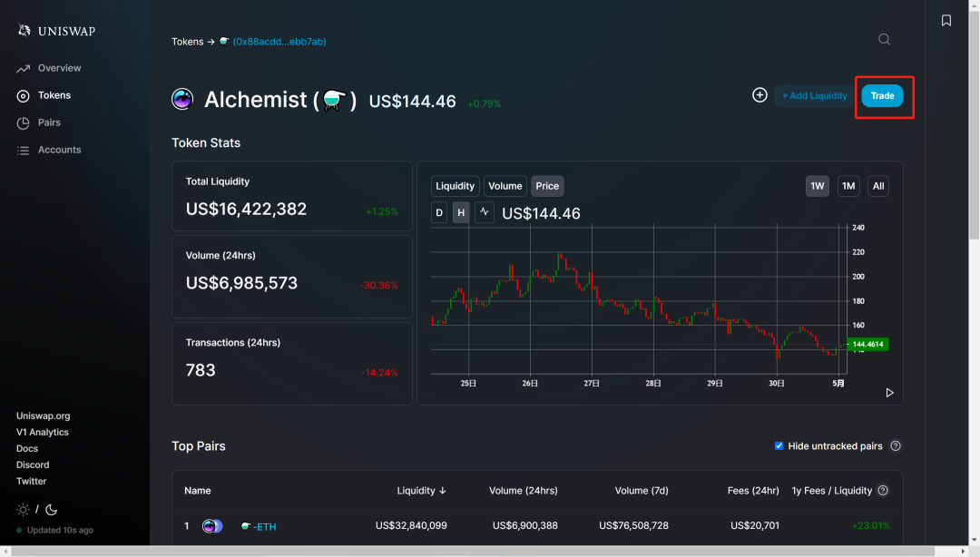Open Docs link in sidebar
980x557 pixels.
(27, 448)
